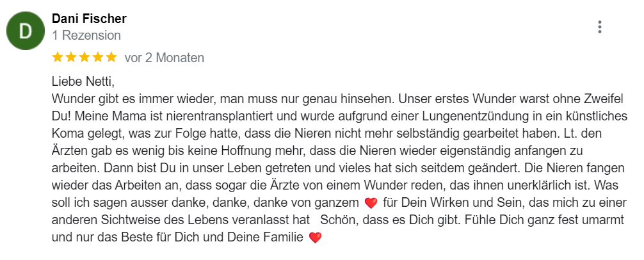Viewport: 644px width, 260px height.
Task: Select the fifth rating star
Action: 111,58
